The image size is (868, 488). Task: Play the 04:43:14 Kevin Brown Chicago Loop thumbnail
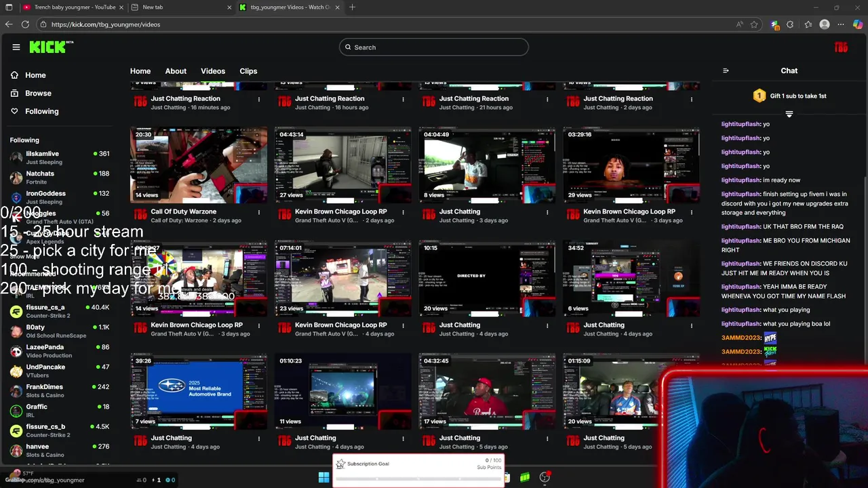(343, 165)
